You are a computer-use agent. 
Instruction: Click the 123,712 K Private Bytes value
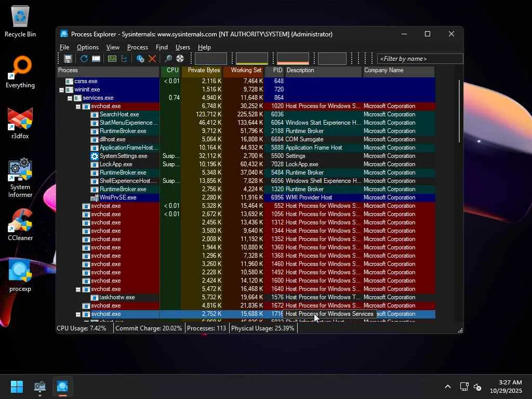pyautogui.click(x=208, y=114)
